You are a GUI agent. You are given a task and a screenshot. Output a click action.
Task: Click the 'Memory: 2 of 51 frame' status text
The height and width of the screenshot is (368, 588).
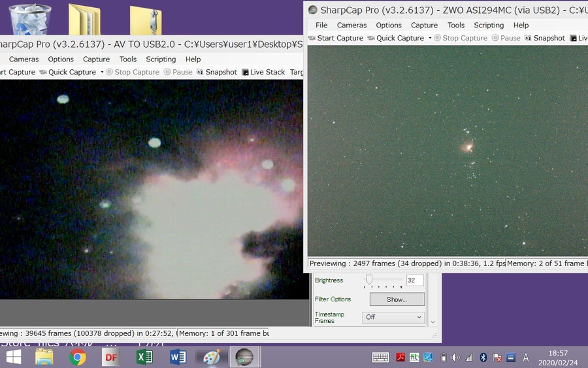[547, 263]
